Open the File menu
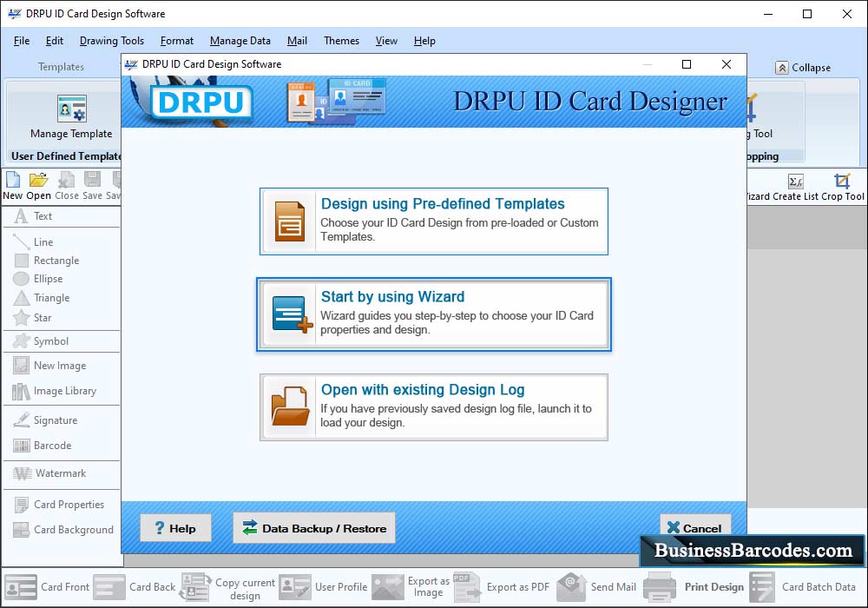The image size is (868, 608). (22, 41)
